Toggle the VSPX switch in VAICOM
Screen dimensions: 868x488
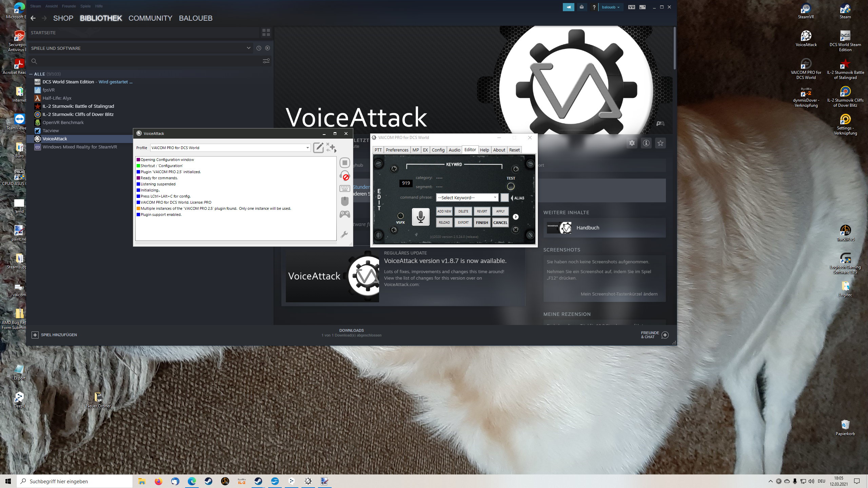click(400, 216)
